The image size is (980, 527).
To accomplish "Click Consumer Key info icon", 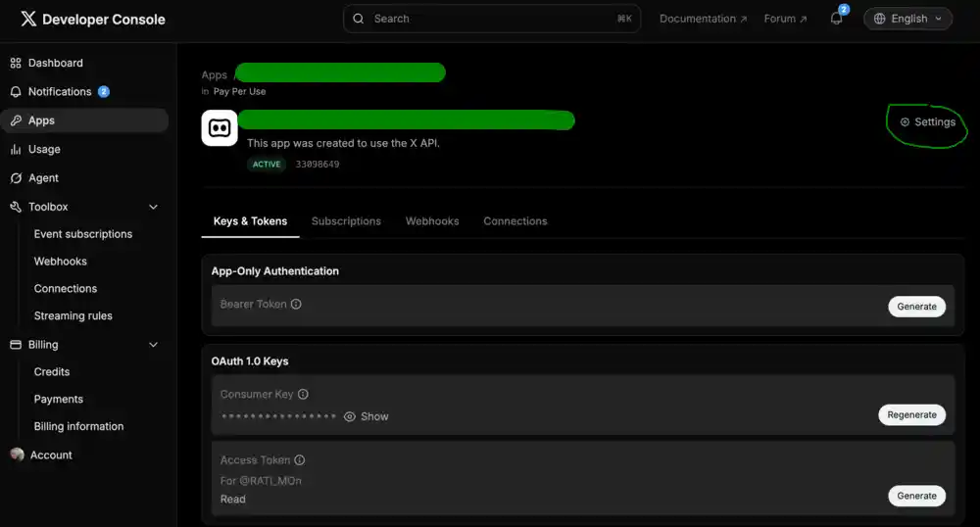I will pos(303,394).
